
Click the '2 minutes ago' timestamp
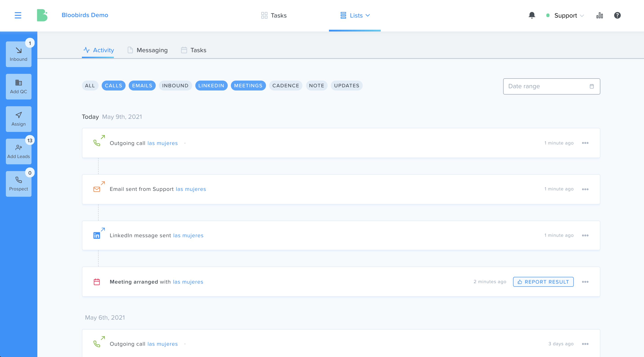point(490,282)
